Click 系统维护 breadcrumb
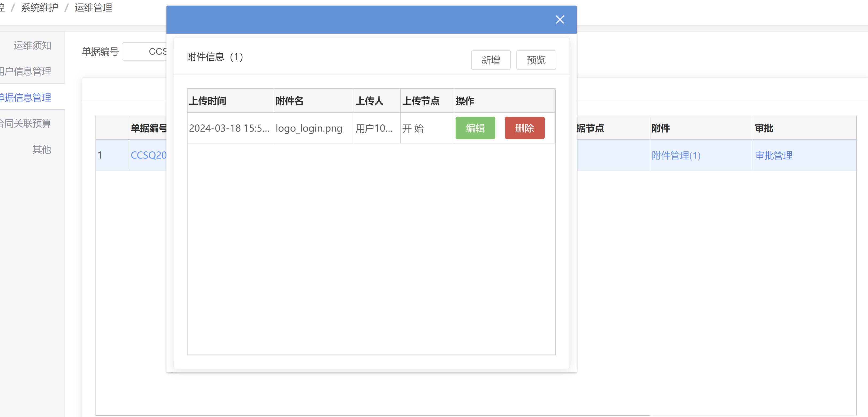This screenshot has height=417, width=868. (x=39, y=7)
